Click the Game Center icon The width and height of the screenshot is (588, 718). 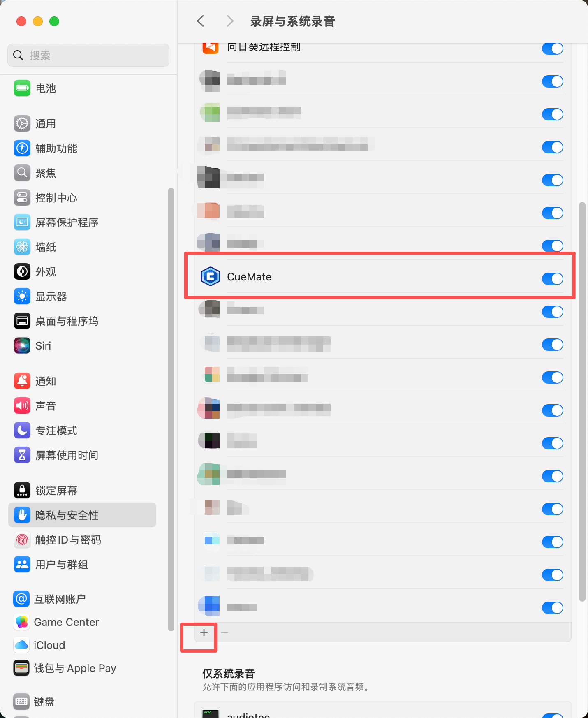tap(21, 622)
